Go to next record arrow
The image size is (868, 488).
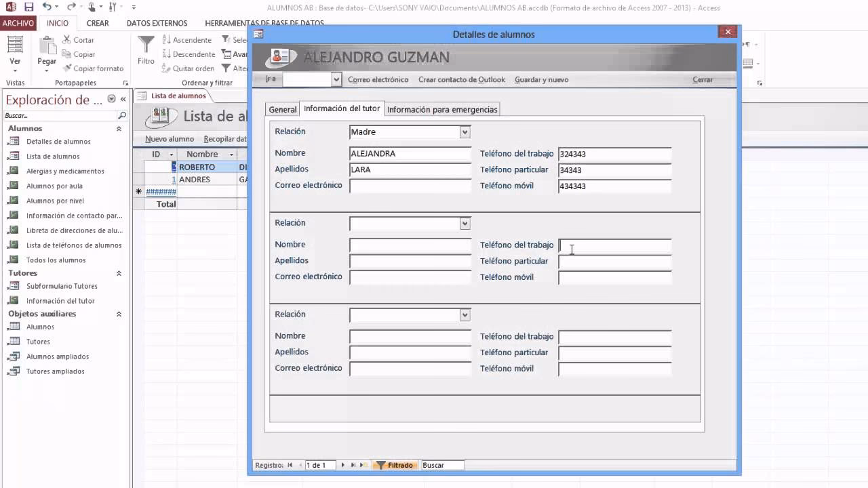pos(342,465)
